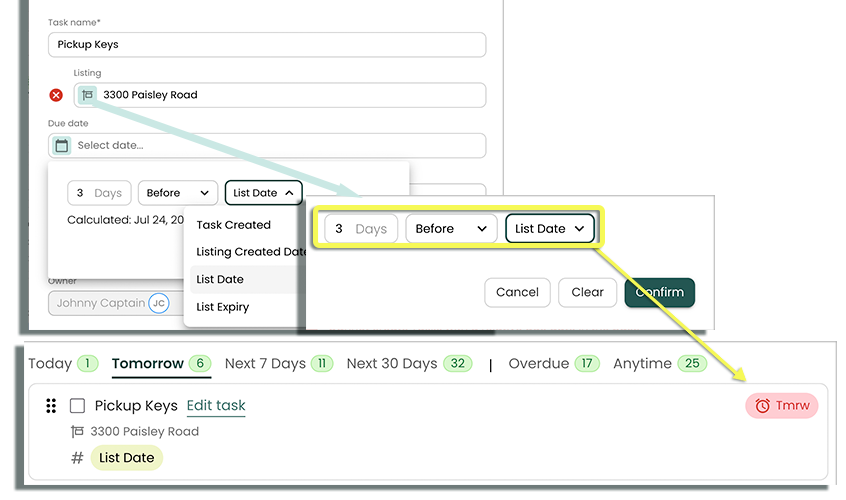
Task: Check the Pickup Keys task checkbox
Action: point(77,406)
